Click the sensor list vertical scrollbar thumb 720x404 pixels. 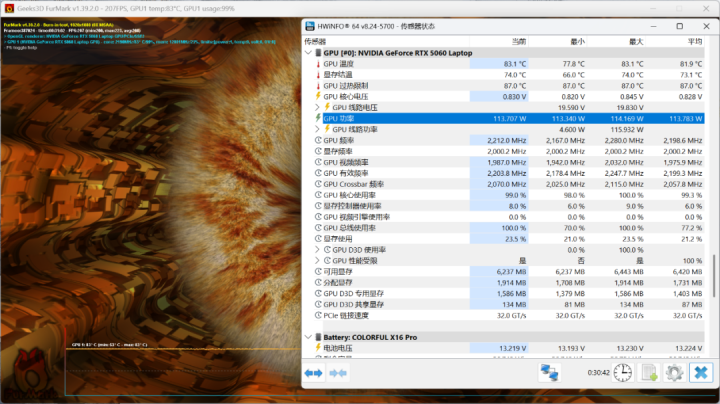[x=713, y=275]
